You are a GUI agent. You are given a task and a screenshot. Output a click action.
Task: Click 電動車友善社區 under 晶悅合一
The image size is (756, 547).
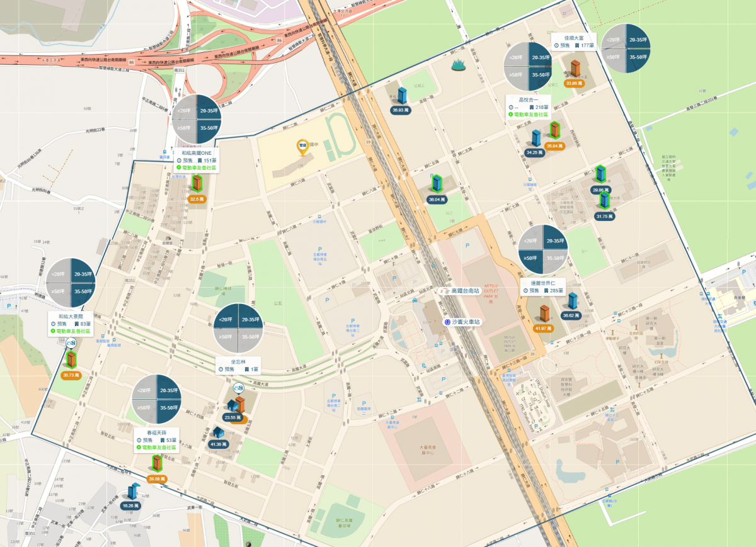tap(529, 115)
